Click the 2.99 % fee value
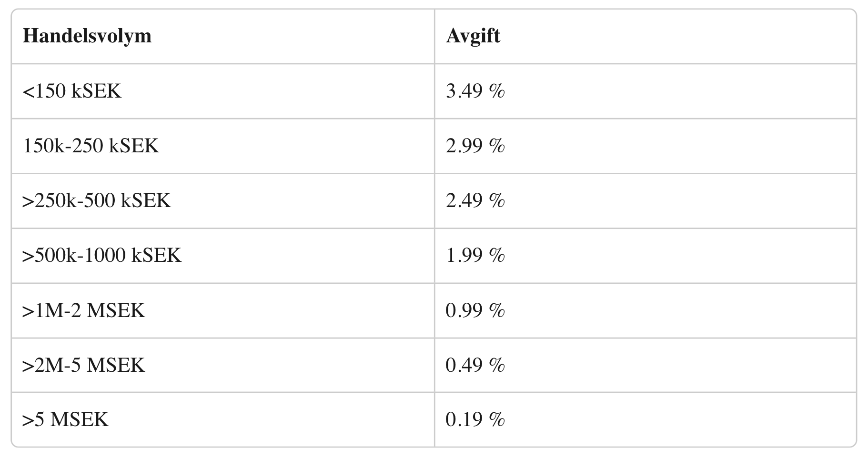 475,146
